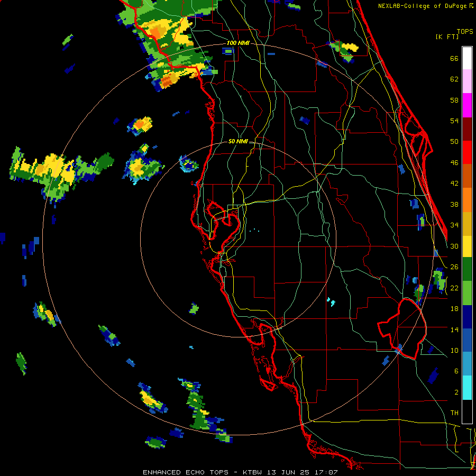Image resolution: width=476 pixels, height=476 pixels.
Task: Click the '22' legend label
Action: coord(454,288)
